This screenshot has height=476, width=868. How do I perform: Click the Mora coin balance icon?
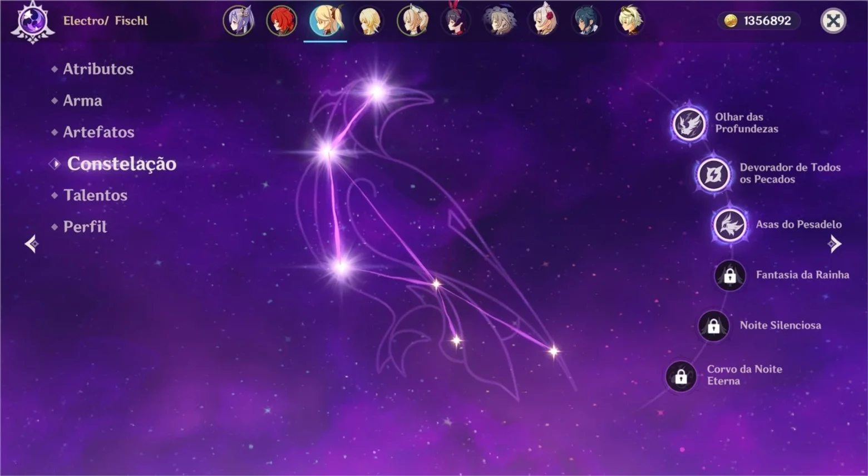point(731,21)
